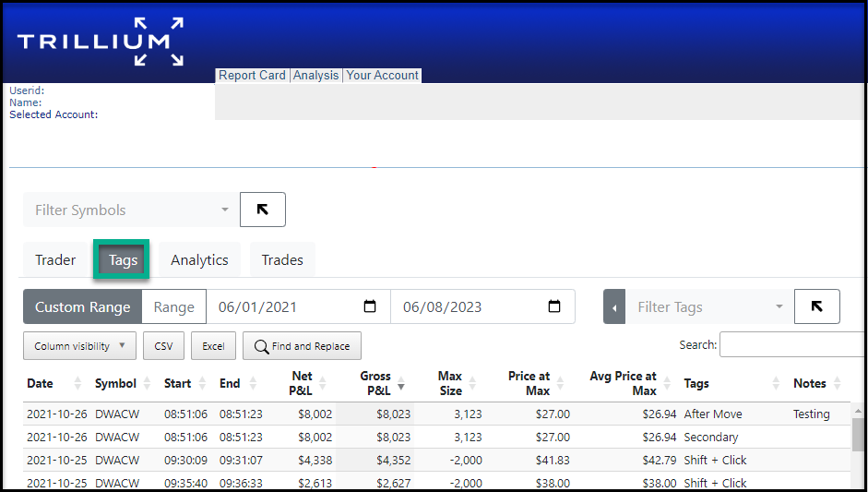Click into the Search input field

(x=791, y=344)
